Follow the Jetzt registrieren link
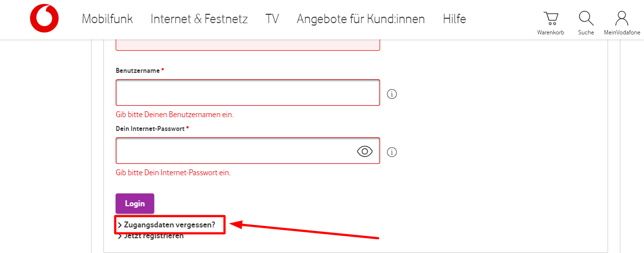 154,236
